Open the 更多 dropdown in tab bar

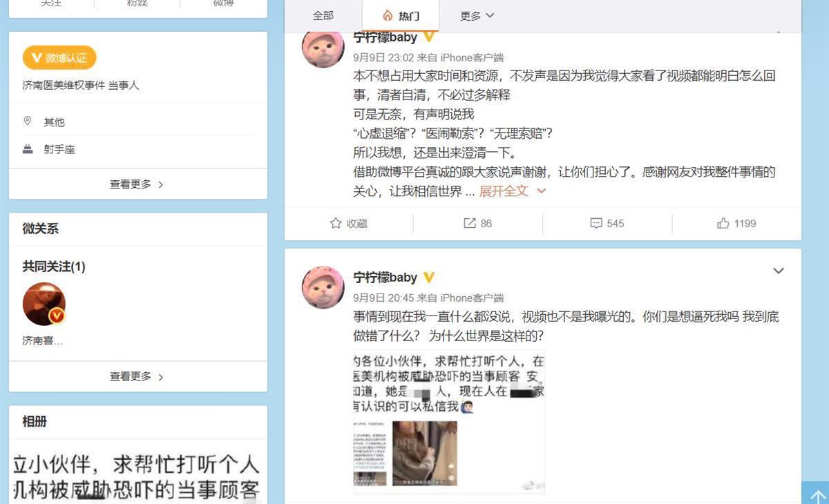(x=477, y=16)
